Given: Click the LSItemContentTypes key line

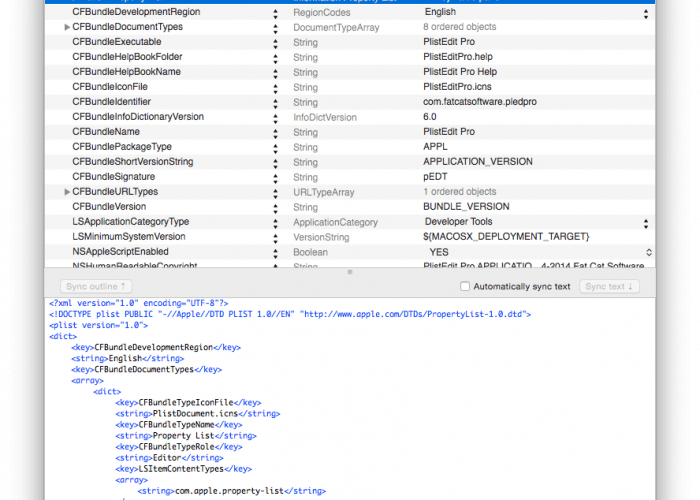Looking at the screenshot, I should coord(183,469).
